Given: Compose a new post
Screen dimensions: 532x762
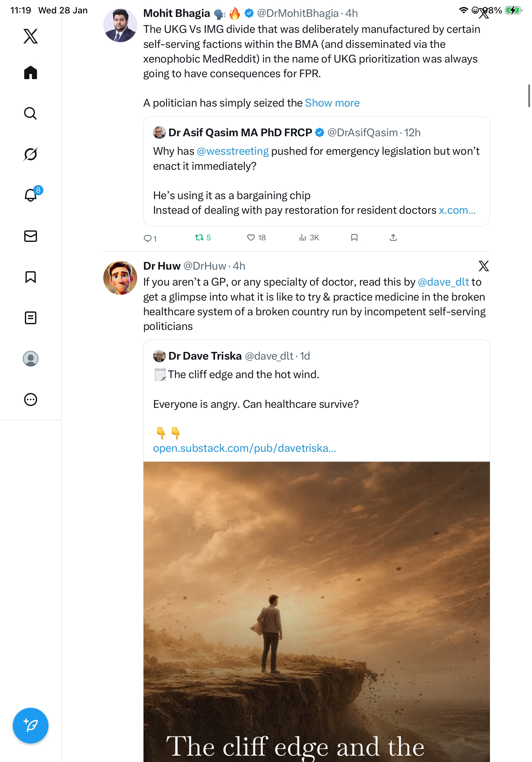Looking at the screenshot, I should click(31, 726).
